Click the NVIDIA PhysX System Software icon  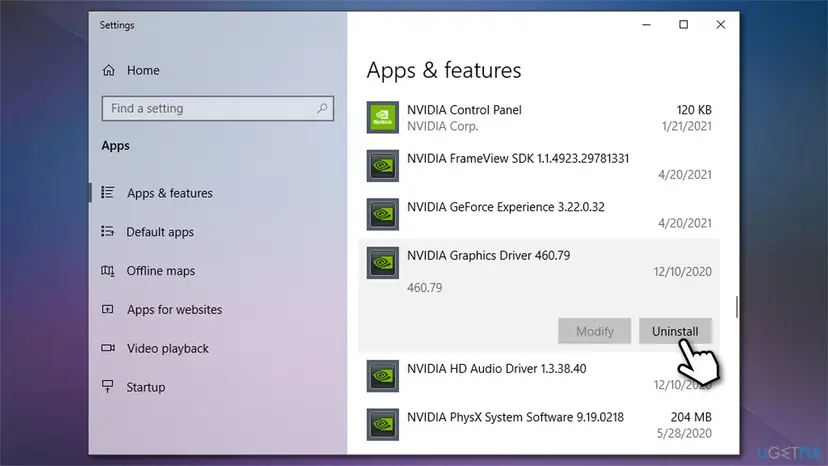click(383, 424)
